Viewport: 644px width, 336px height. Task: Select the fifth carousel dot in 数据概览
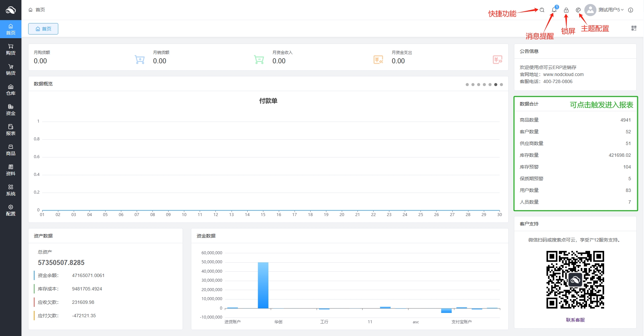coord(490,85)
